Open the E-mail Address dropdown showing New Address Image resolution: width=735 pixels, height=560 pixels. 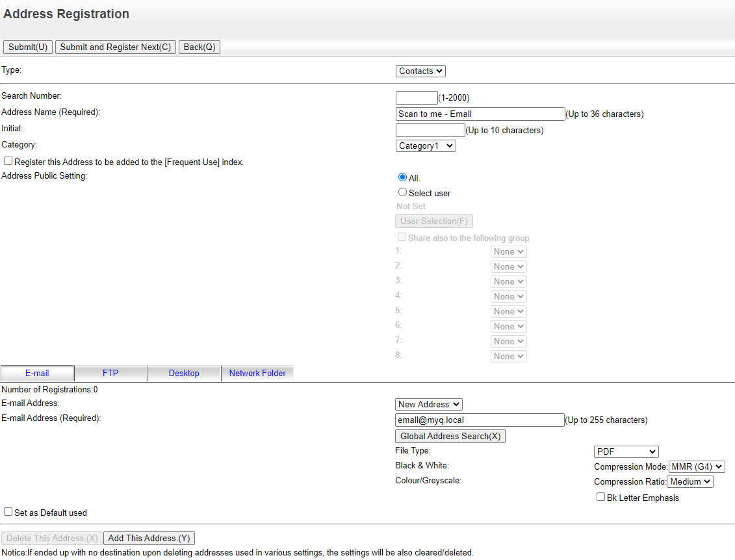click(428, 404)
